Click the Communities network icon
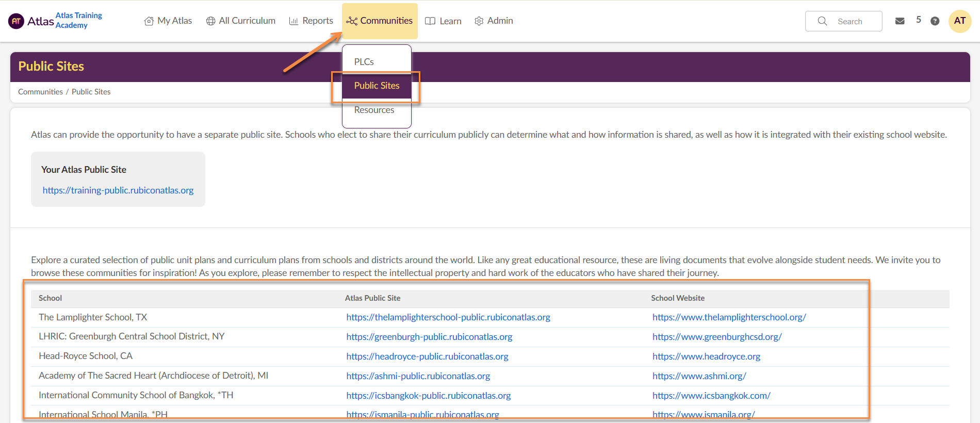This screenshot has width=980, height=423. pos(352,21)
